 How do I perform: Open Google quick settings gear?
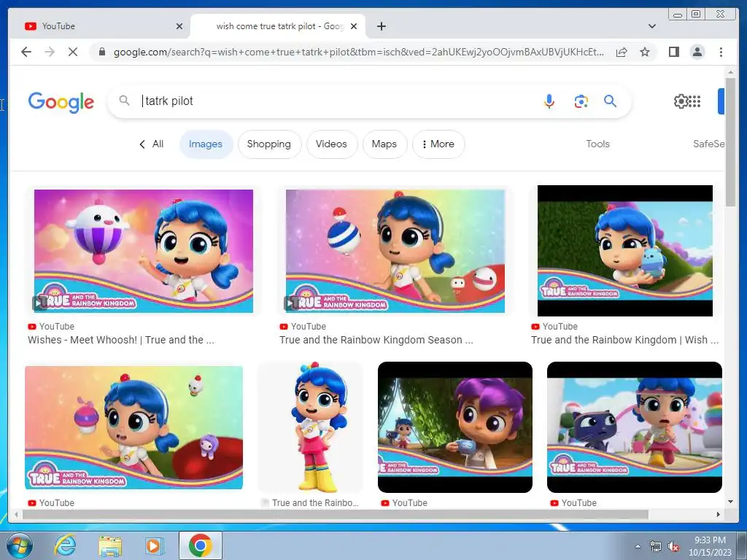pyautogui.click(x=681, y=101)
